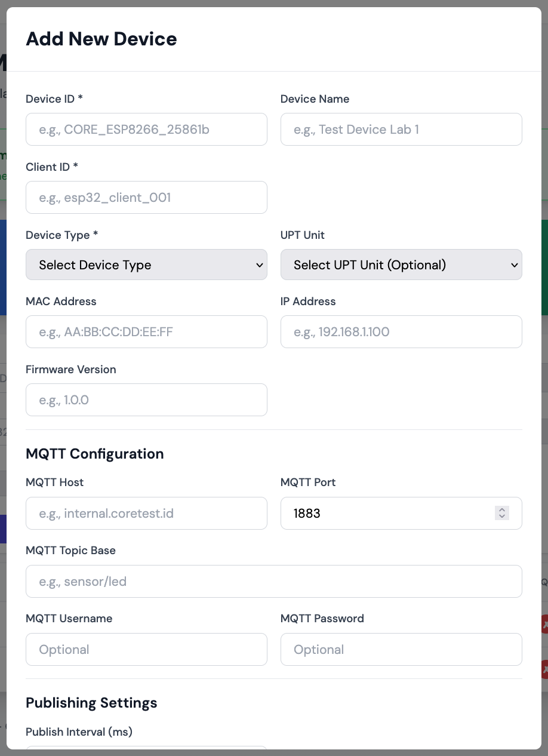Click the stepper up arrow on MQTT Port
Screen dimensions: 548x756
(x=502, y=509)
